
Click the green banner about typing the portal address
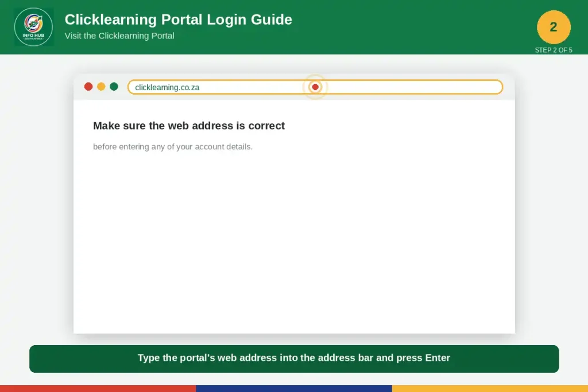(294, 359)
